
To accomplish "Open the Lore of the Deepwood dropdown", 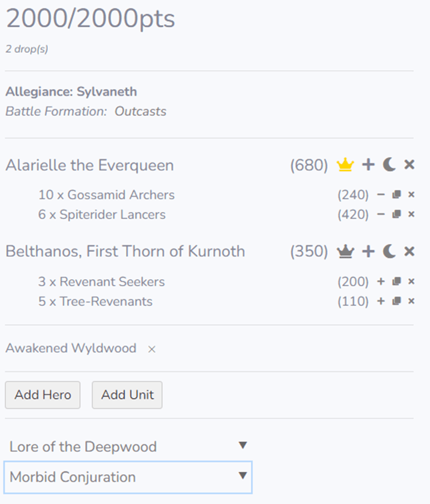I will point(128,446).
